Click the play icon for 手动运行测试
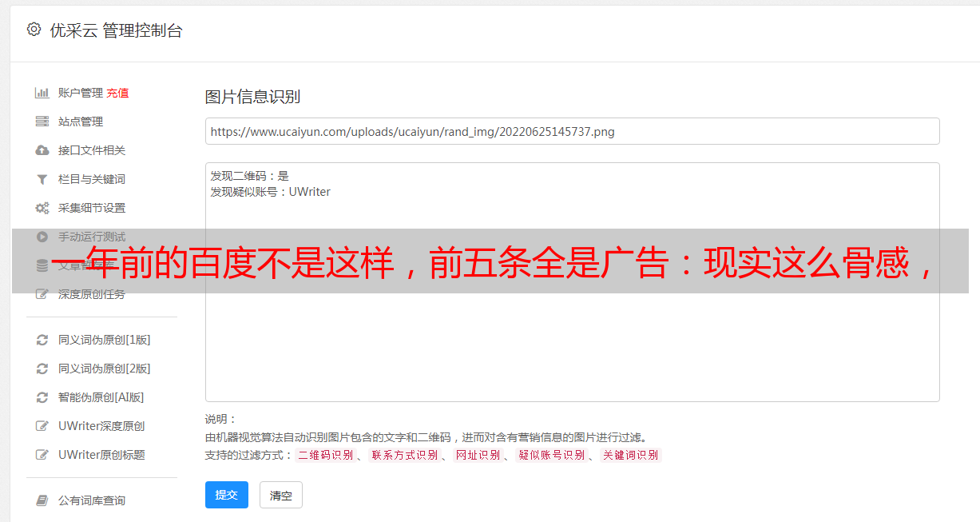 42,237
